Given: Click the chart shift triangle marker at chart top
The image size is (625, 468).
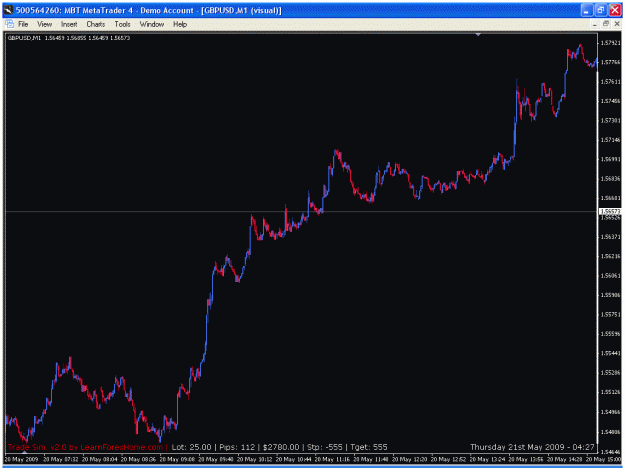Looking at the screenshot, I should click(x=478, y=35).
